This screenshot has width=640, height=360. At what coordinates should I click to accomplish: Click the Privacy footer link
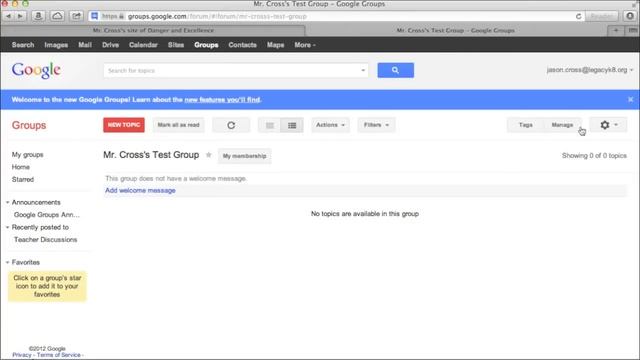[x=22, y=355]
